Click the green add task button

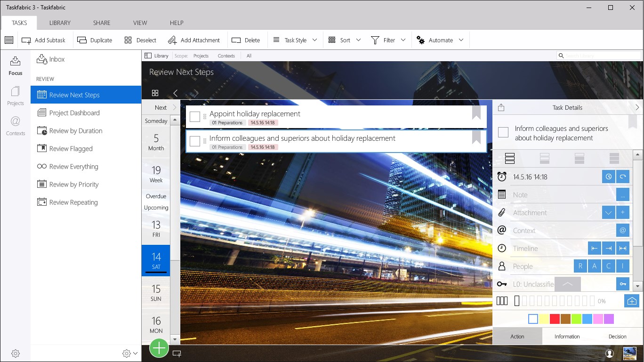159,348
